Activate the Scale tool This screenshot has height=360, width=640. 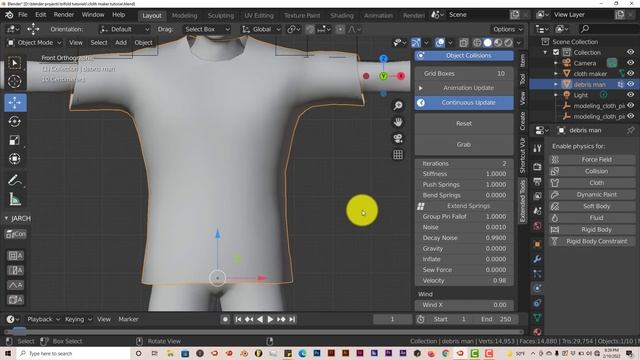(x=15, y=140)
